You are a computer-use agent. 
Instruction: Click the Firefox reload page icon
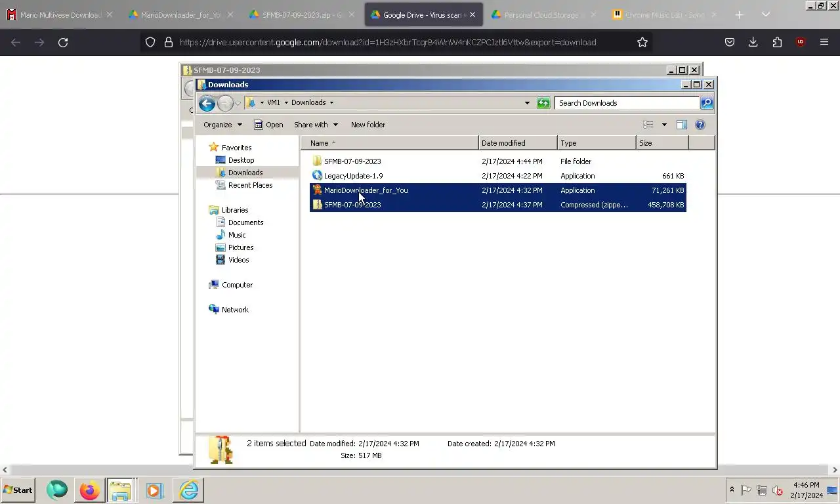coord(63,42)
